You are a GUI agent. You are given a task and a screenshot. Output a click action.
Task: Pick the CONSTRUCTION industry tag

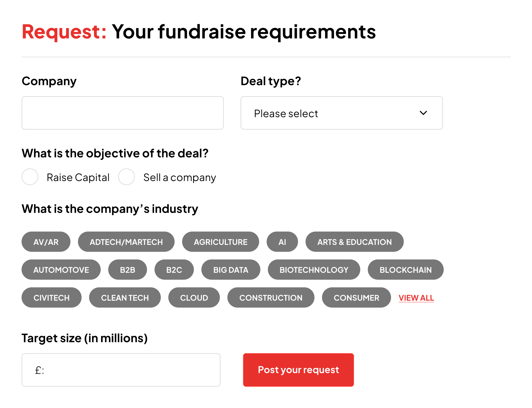click(x=271, y=297)
